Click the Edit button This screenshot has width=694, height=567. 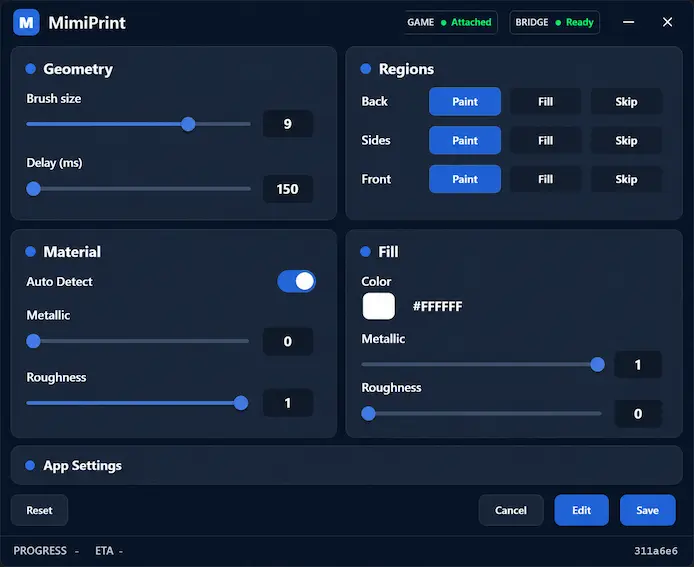[581, 510]
